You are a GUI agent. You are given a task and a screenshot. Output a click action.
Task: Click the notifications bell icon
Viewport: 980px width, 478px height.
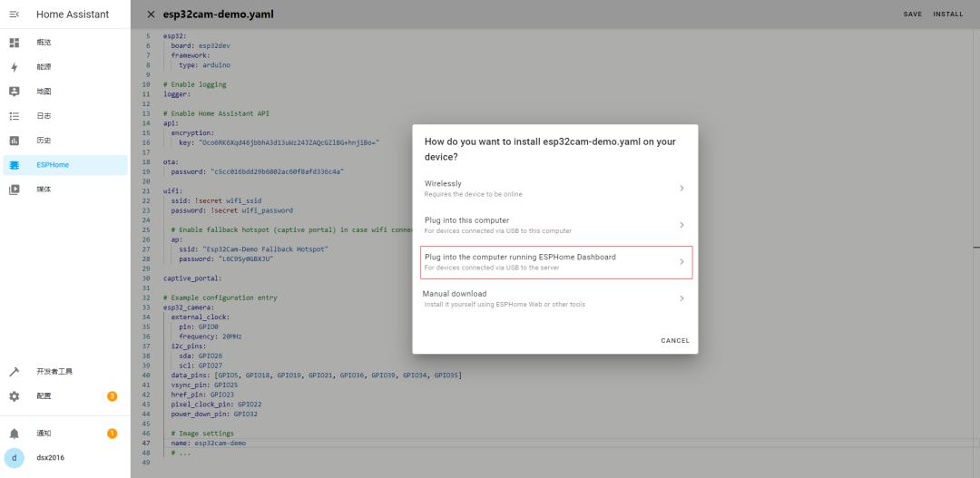click(14, 434)
